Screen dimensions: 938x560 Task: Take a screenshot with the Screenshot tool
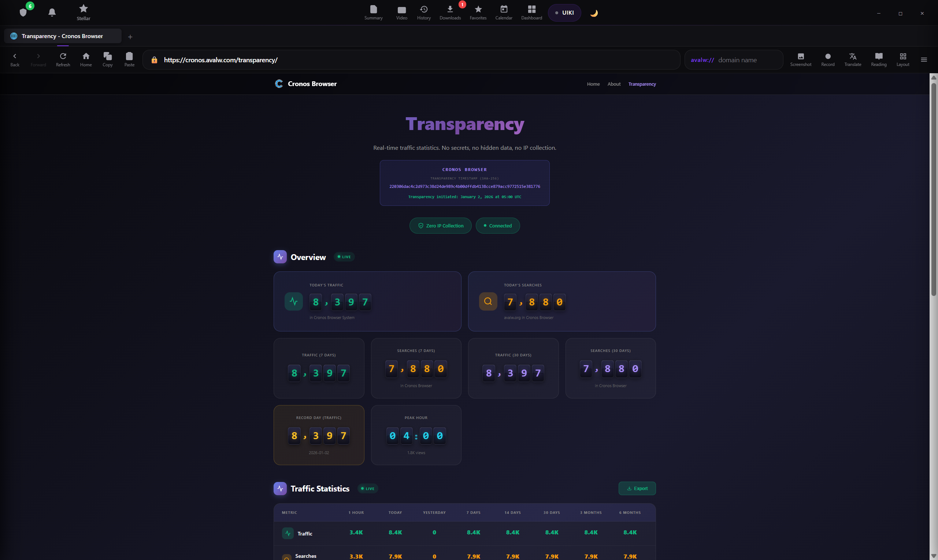point(801,59)
